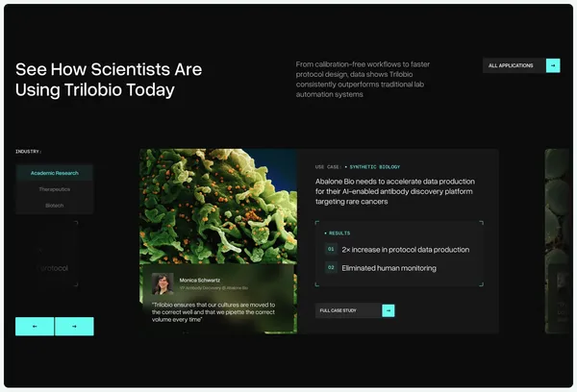Click the next partially visible case card
Image resolution: width=577 pixels, height=392 pixels.
click(x=557, y=241)
